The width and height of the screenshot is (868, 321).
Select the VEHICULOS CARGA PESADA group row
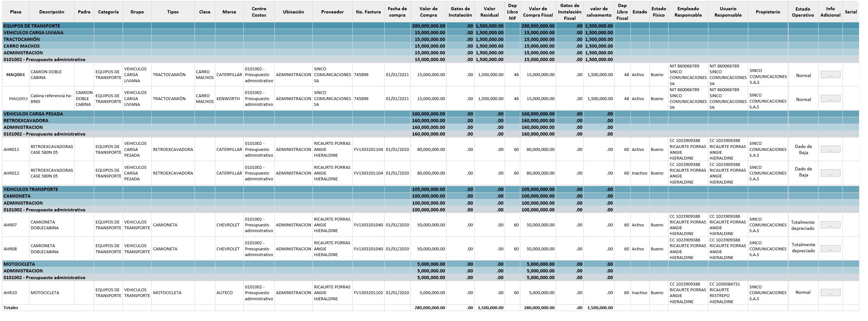pyautogui.click(x=430, y=114)
